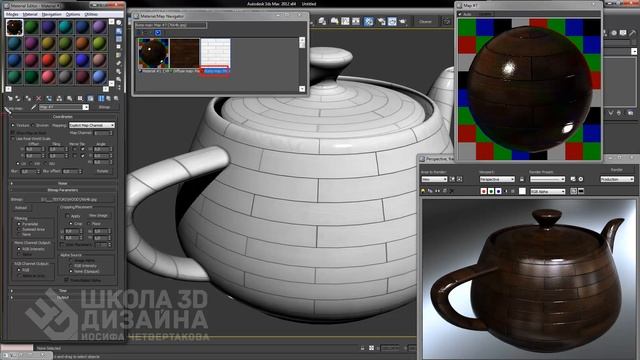Click the Bitmap map type button

(104, 107)
